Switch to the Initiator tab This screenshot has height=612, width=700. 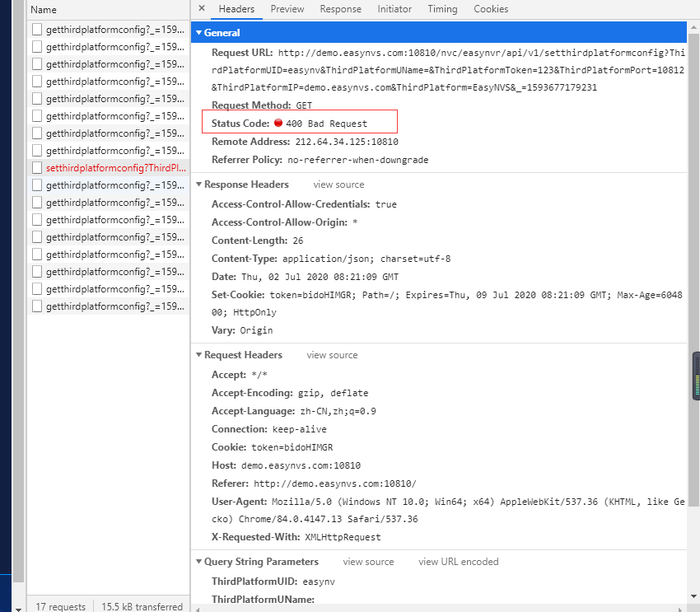[394, 9]
